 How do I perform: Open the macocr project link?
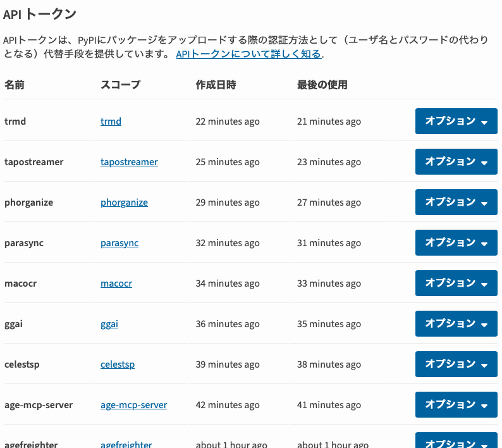[116, 283]
